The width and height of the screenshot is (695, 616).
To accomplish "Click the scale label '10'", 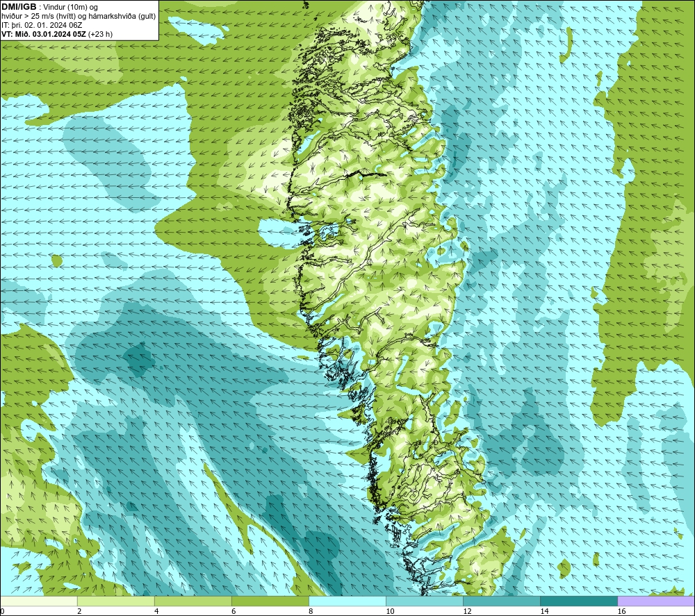I will [x=390, y=611].
